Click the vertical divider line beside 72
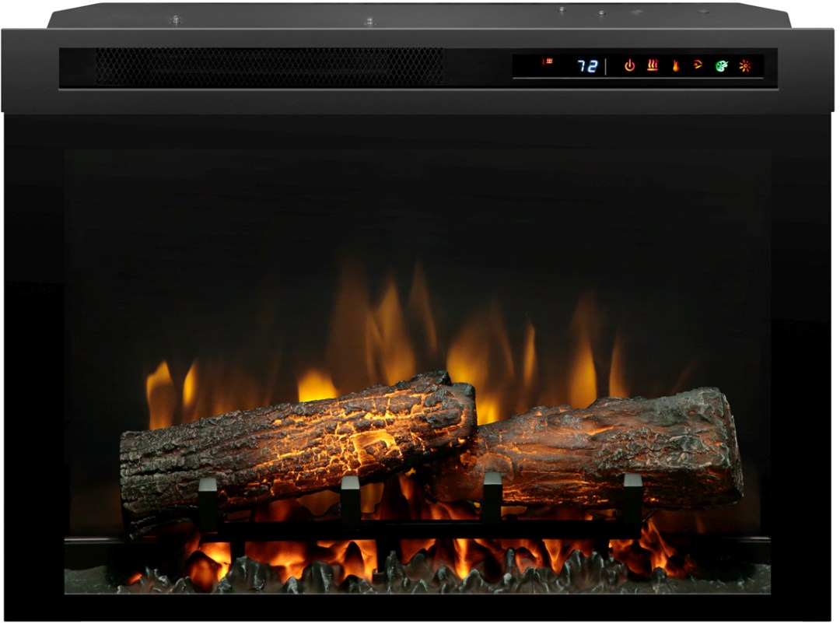The height and width of the screenshot is (624, 840). pyautogui.click(x=606, y=66)
